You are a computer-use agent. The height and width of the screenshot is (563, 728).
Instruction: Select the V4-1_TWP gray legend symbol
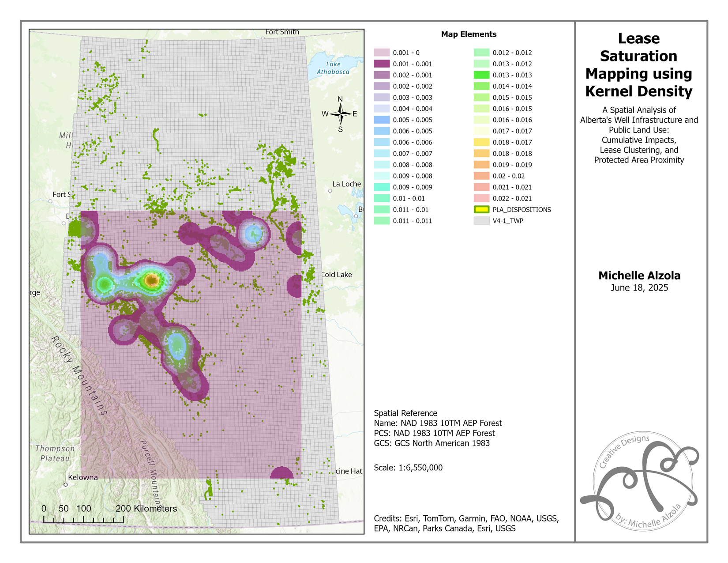(481, 221)
